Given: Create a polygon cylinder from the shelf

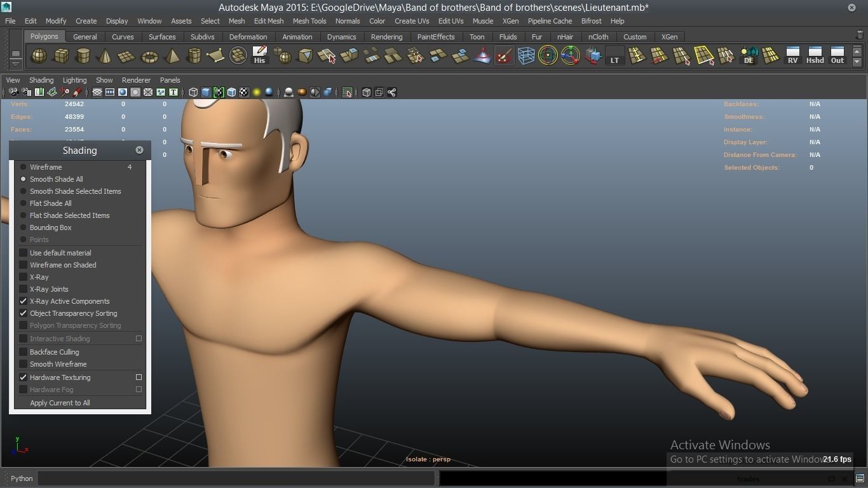Looking at the screenshot, I should click(x=83, y=56).
